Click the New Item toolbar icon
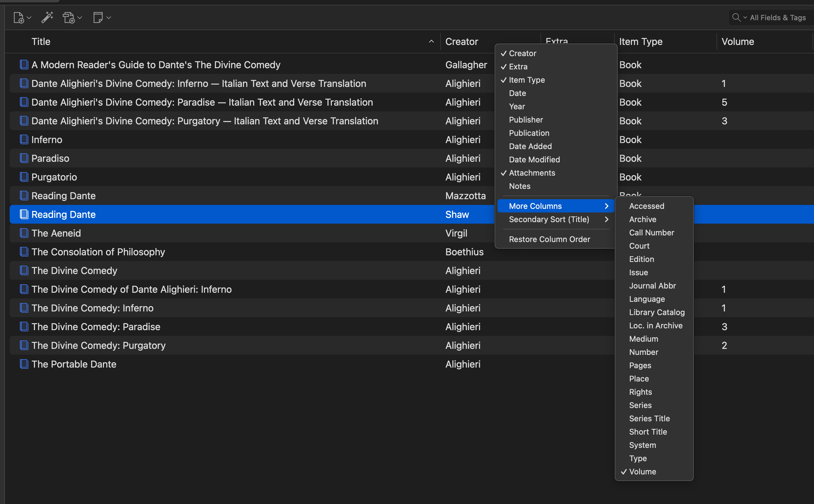This screenshot has height=504, width=814. coord(18,17)
